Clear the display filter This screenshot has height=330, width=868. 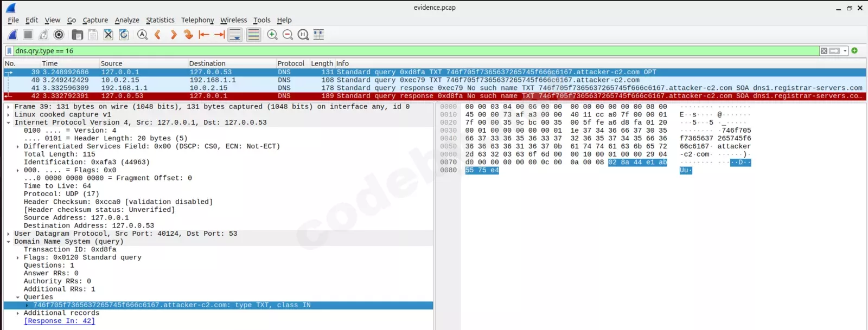point(824,51)
